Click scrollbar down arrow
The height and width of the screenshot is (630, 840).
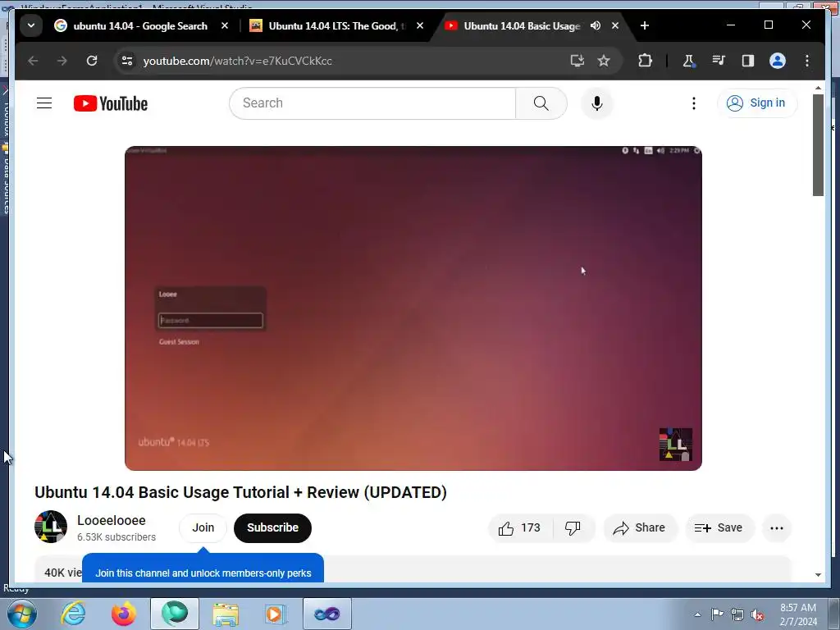click(x=818, y=575)
